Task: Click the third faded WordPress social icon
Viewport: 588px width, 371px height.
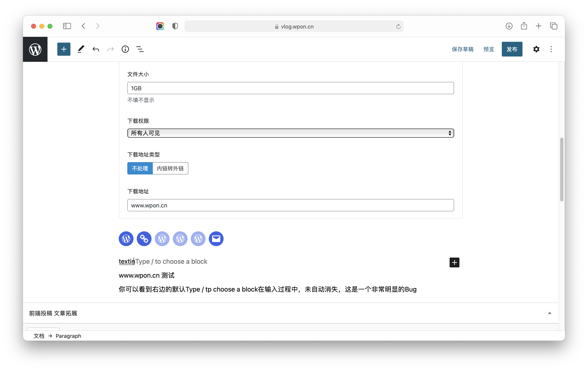Action: pyautogui.click(x=162, y=239)
